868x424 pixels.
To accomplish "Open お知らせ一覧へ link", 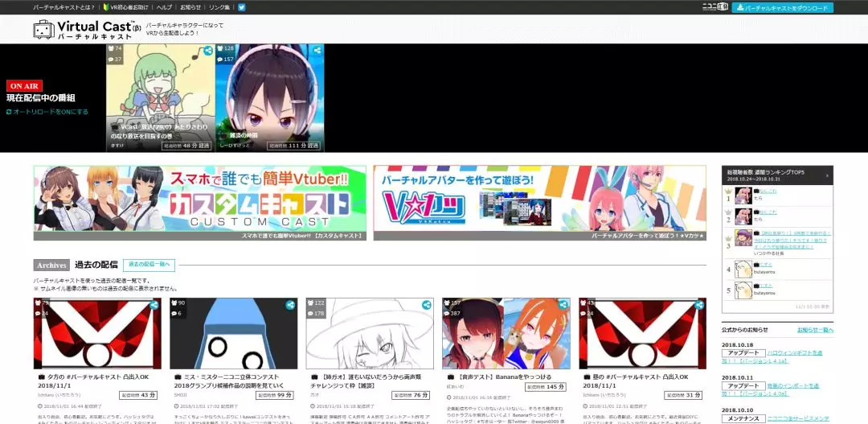I will pyautogui.click(x=815, y=330).
